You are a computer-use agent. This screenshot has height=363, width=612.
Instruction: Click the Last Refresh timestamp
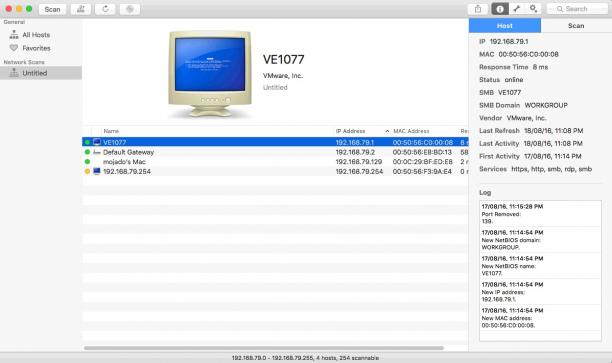pyautogui.click(x=531, y=131)
